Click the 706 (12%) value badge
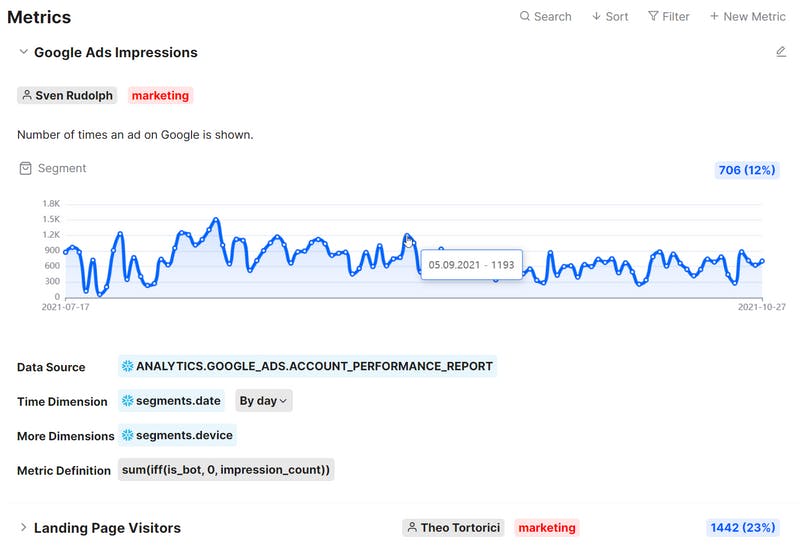This screenshot has height=550, width=800. coord(747,170)
